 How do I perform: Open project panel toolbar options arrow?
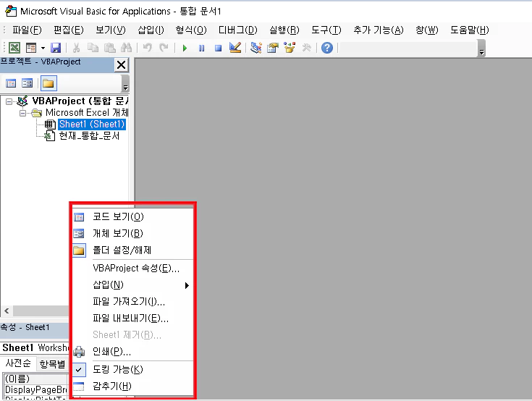(x=125, y=83)
